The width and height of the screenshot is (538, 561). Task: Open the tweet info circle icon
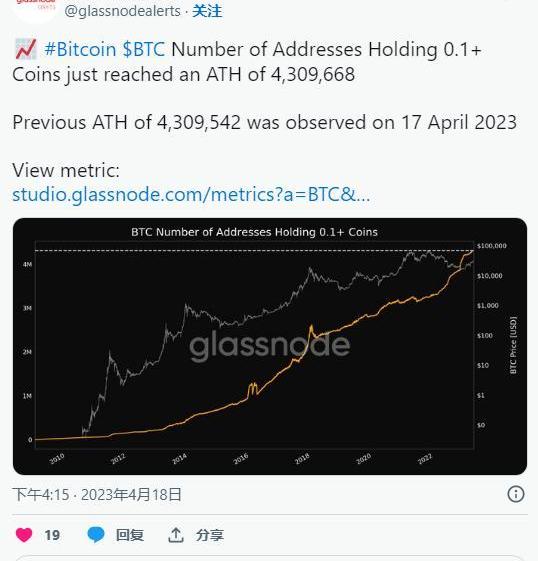tap(515, 494)
